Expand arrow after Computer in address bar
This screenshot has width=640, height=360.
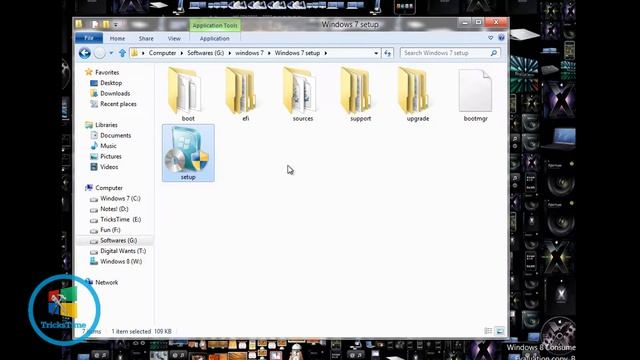[x=182, y=53]
